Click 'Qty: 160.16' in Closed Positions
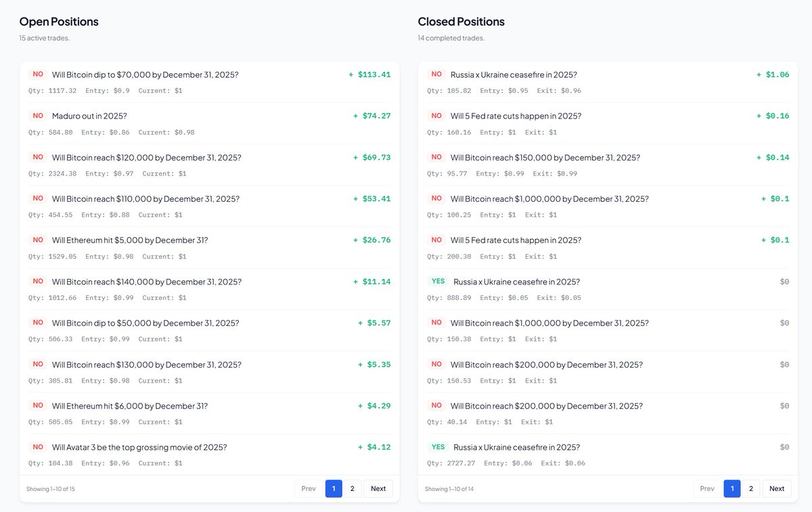Viewport: 812px width, 512px height. (449, 132)
